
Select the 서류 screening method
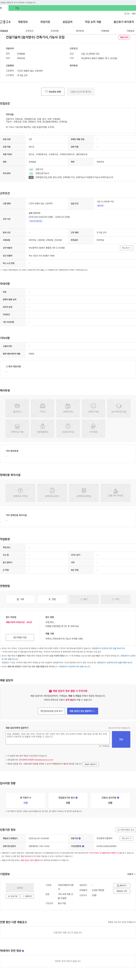click(x=20, y=599)
